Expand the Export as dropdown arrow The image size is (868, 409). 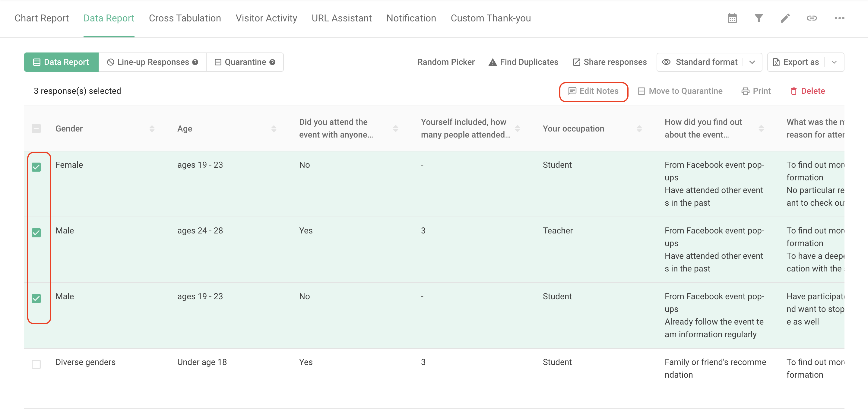tap(834, 62)
